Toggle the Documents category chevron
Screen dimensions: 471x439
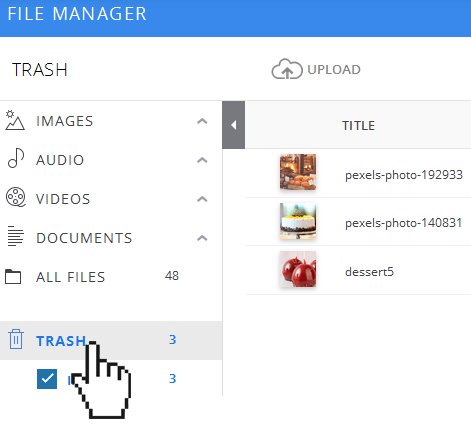(202, 238)
